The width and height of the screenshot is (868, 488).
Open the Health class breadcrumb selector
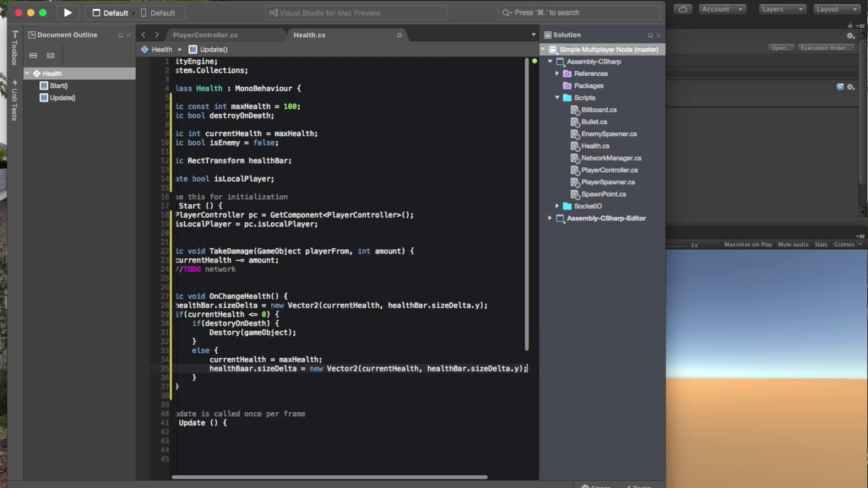tap(157, 49)
